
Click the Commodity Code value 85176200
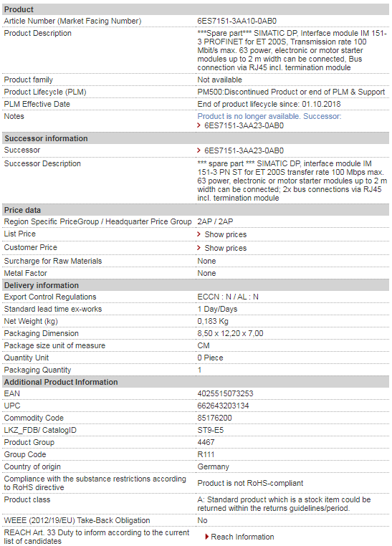[214, 418]
